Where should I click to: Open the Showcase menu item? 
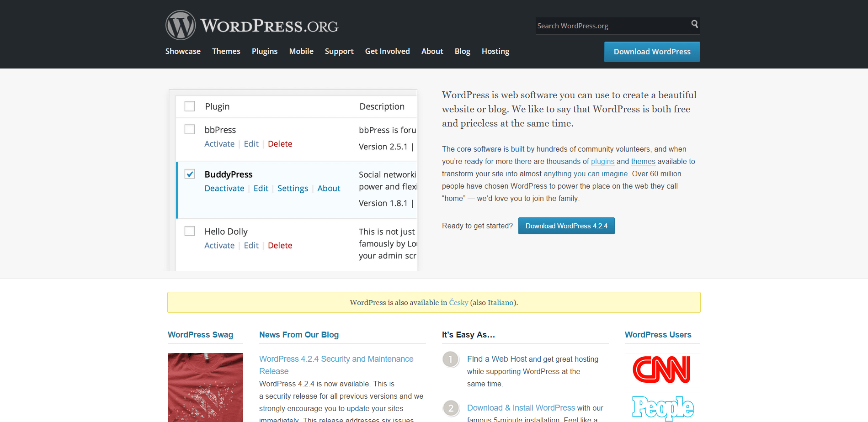click(183, 51)
